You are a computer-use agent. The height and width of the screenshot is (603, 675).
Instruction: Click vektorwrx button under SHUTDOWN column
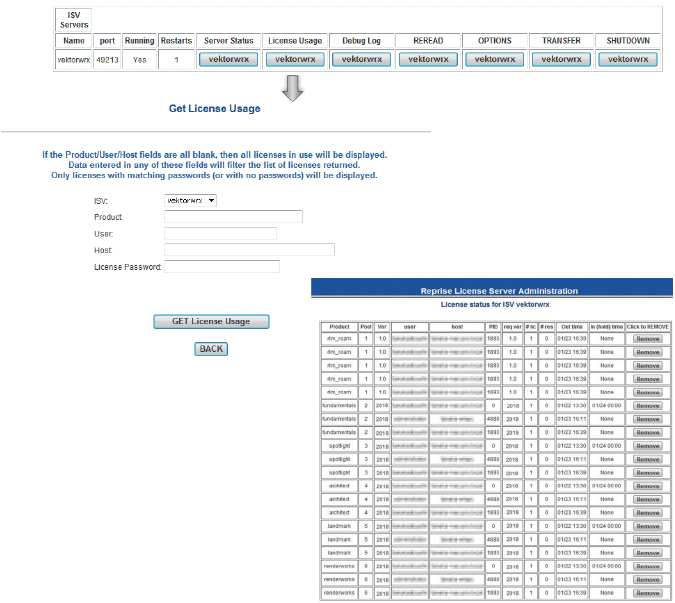pyautogui.click(x=628, y=59)
